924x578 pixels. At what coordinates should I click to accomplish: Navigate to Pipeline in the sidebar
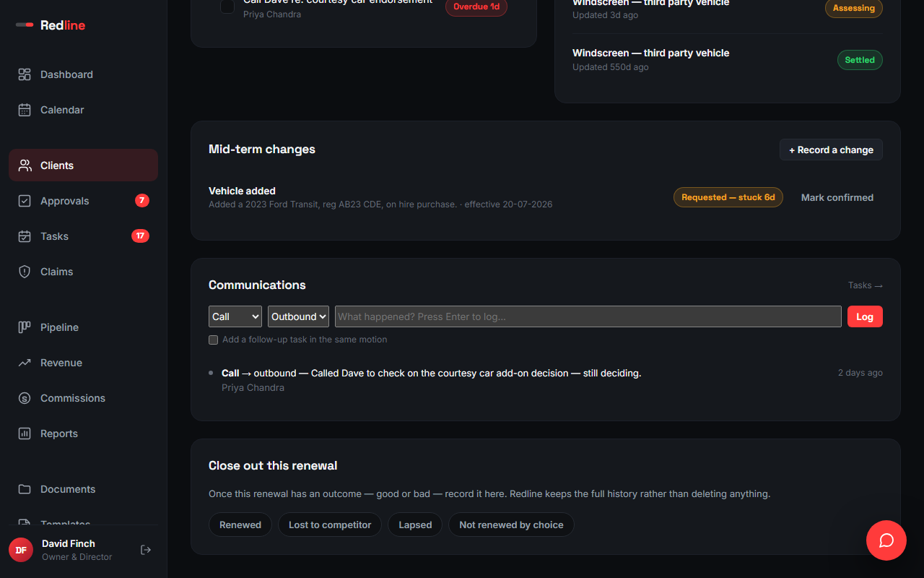[83, 327]
